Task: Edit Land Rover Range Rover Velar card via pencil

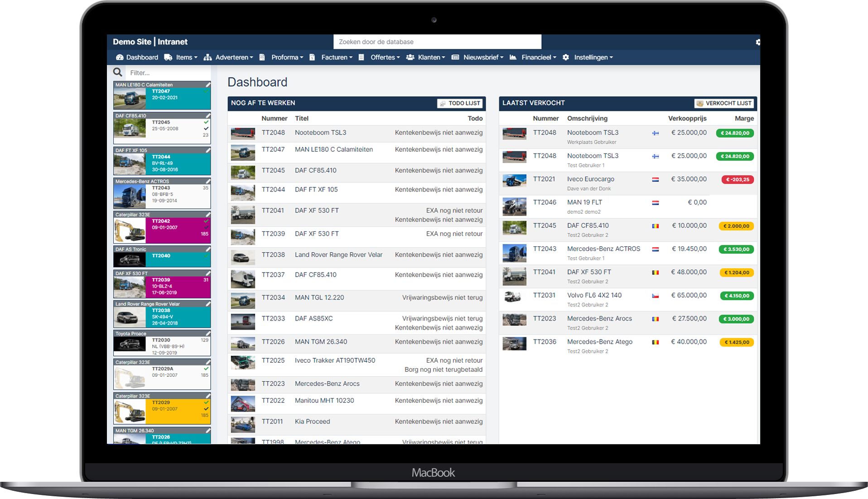Action: pyautogui.click(x=208, y=304)
